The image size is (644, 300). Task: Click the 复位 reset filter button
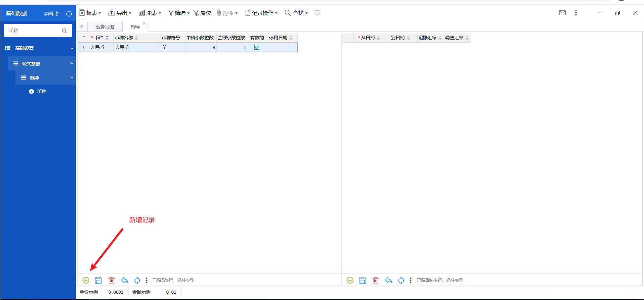(x=202, y=13)
